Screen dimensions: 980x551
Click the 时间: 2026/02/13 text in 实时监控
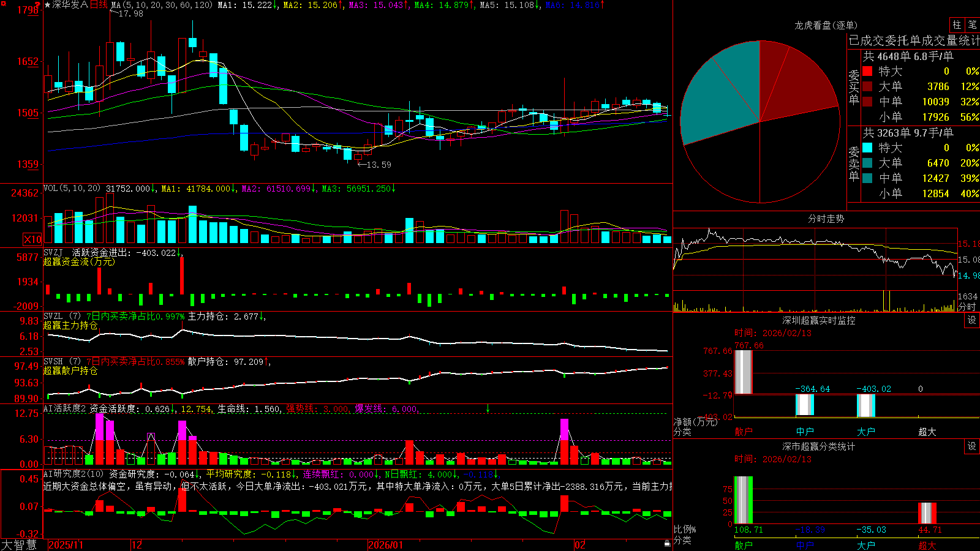tap(773, 333)
